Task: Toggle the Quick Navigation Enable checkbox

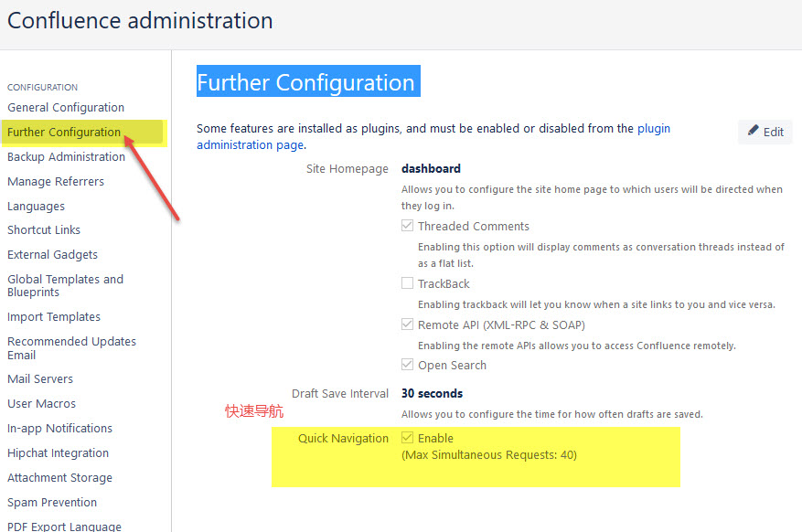Action: click(407, 438)
